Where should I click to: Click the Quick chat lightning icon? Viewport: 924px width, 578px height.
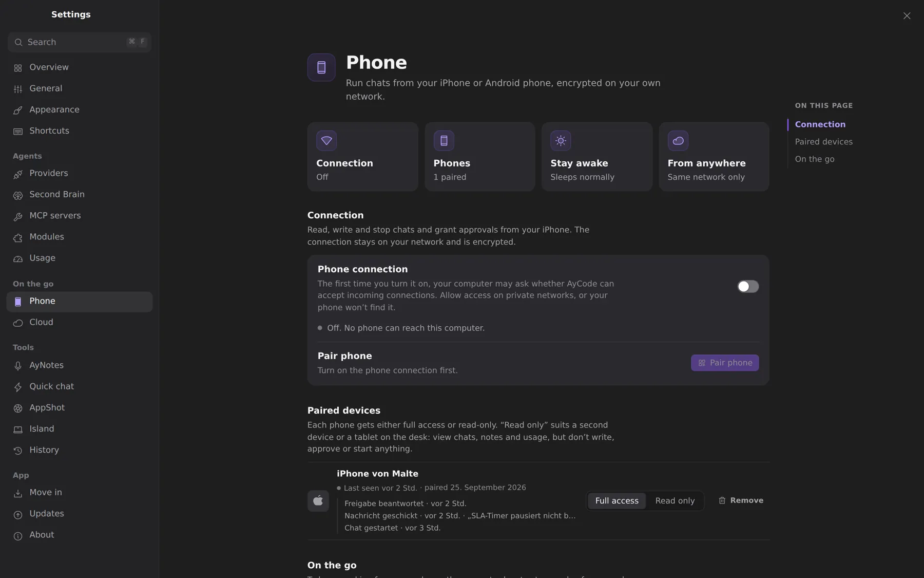tap(18, 387)
